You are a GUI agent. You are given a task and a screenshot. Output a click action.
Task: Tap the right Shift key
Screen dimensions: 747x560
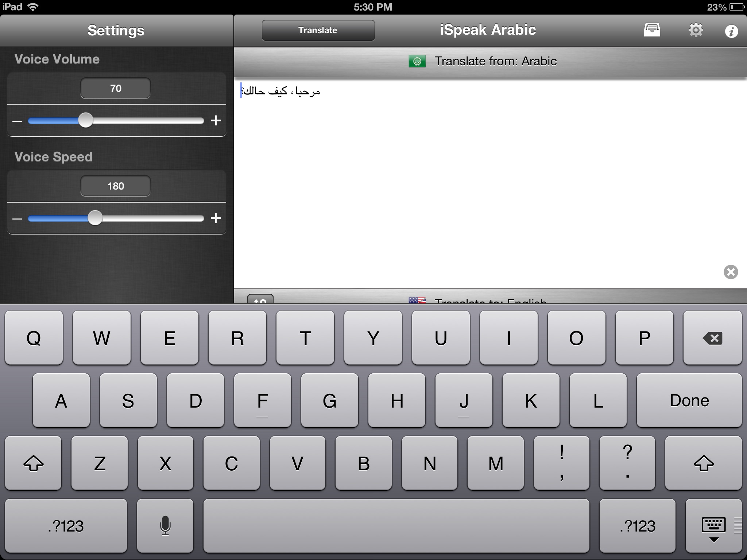[x=704, y=463]
